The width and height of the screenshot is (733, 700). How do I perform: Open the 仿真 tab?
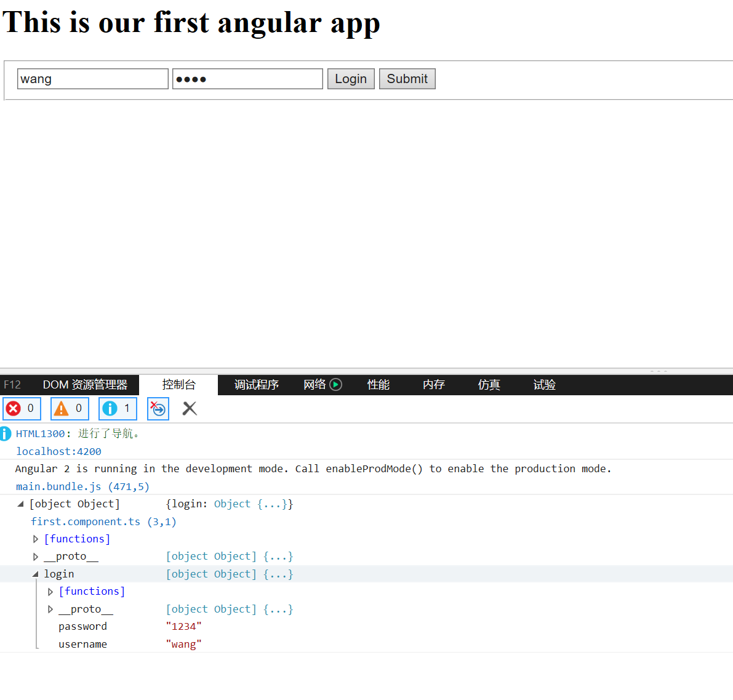click(489, 385)
